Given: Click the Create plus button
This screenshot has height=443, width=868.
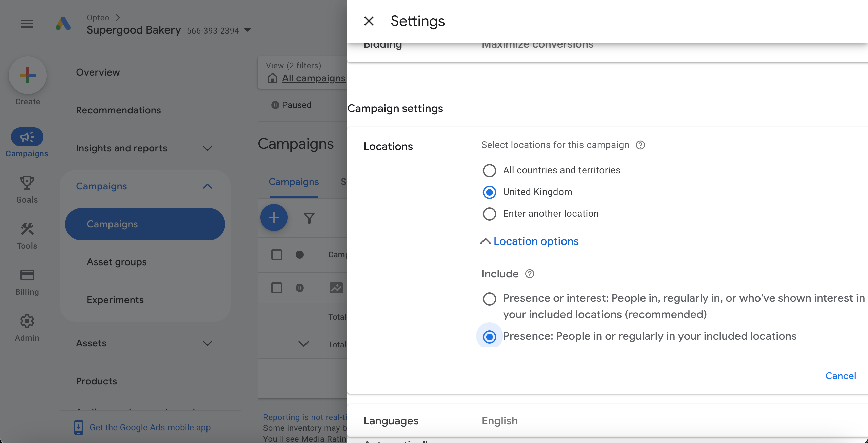Looking at the screenshot, I should pyautogui.click(x=28, y=75).
